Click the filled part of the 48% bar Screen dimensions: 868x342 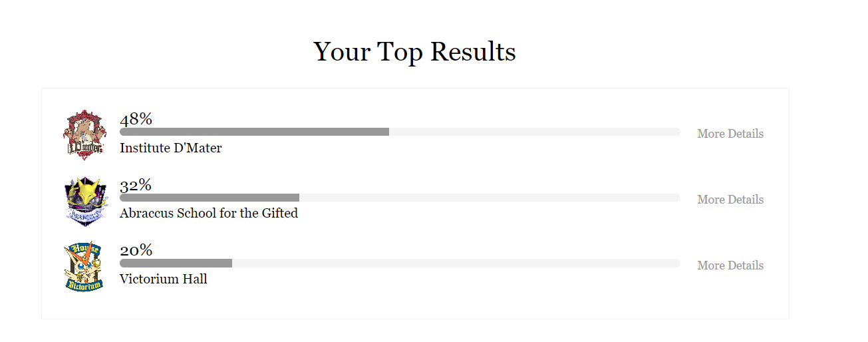pyautogui.click(x=254, y=132)
